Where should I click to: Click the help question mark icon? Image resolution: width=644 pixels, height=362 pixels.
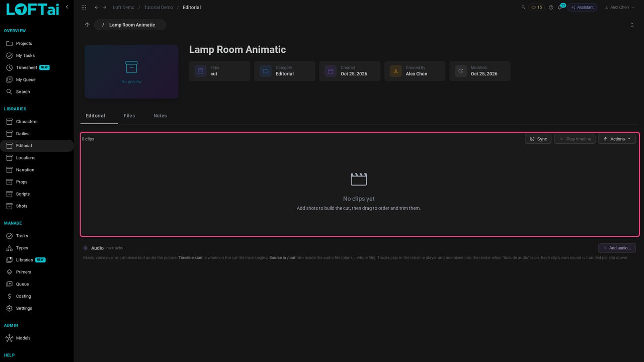pos(551,8)
